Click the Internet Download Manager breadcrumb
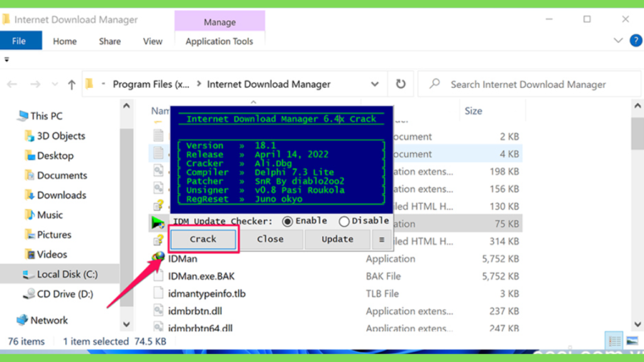 pyautogui.click(x=269, y=84)
